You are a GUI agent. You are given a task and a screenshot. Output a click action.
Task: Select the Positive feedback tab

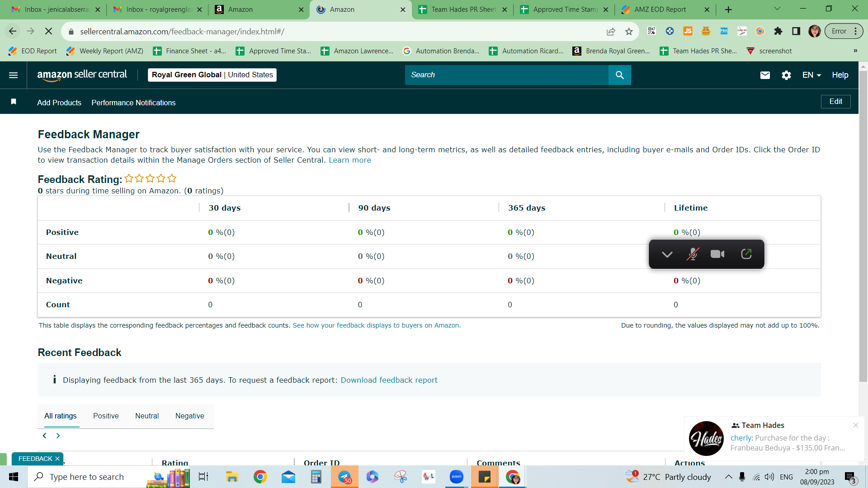tap(106, 416)
